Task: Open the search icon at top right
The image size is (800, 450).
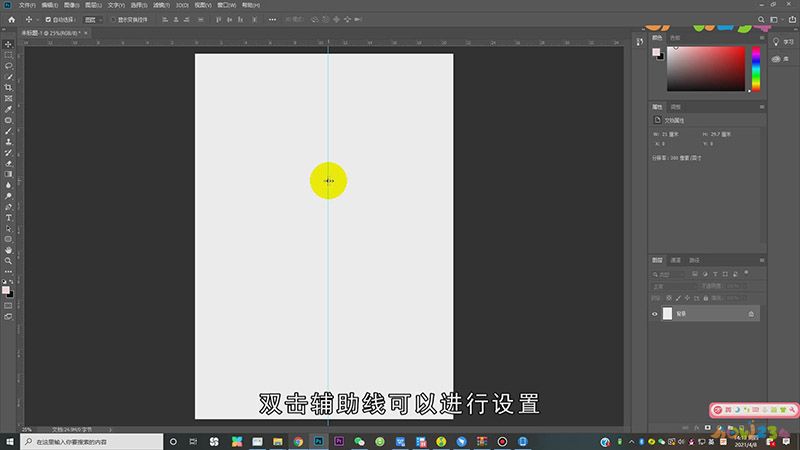Action: [x=761, y=19]
